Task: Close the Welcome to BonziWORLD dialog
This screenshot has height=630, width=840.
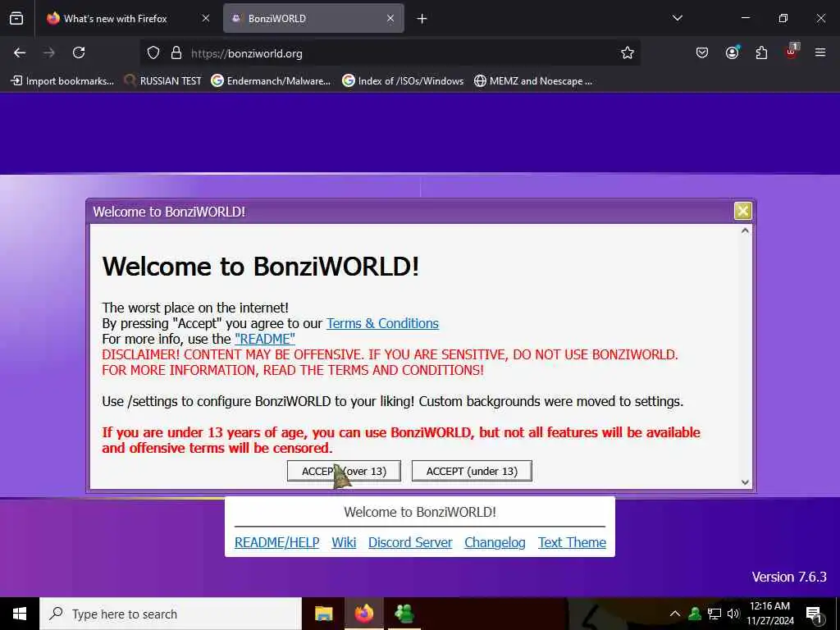Action: pos(742,211)
